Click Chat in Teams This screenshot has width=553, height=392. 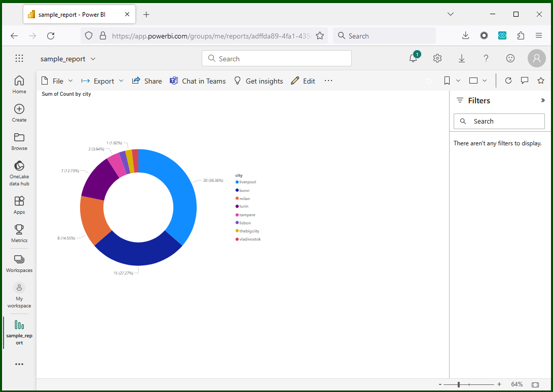[x=198, y=81]
